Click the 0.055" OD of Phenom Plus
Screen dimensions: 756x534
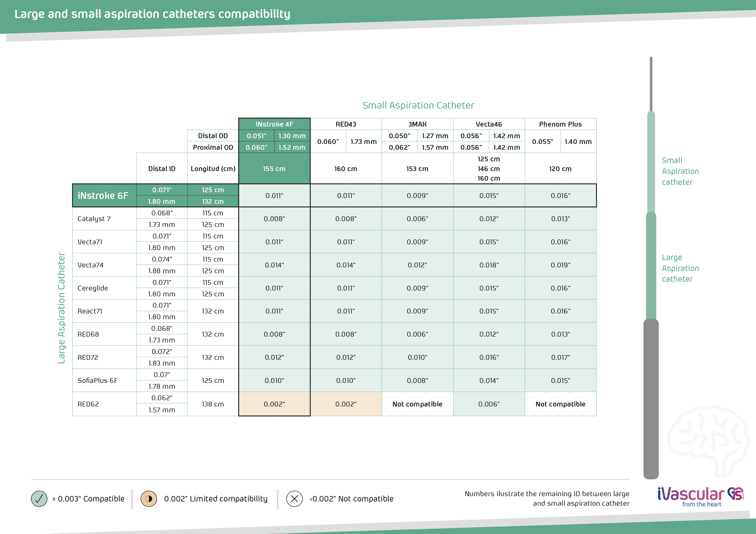[x=543, y=142]
